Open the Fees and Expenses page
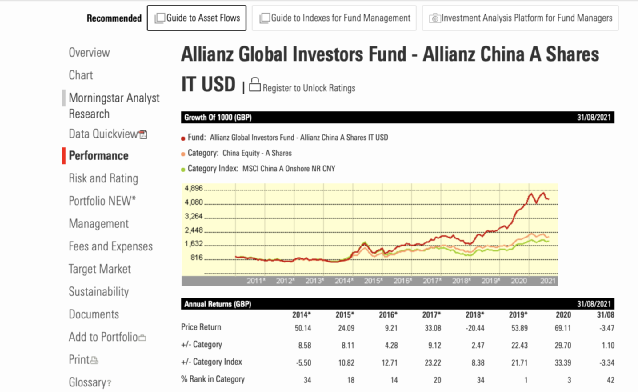 [x=111, y=246]
